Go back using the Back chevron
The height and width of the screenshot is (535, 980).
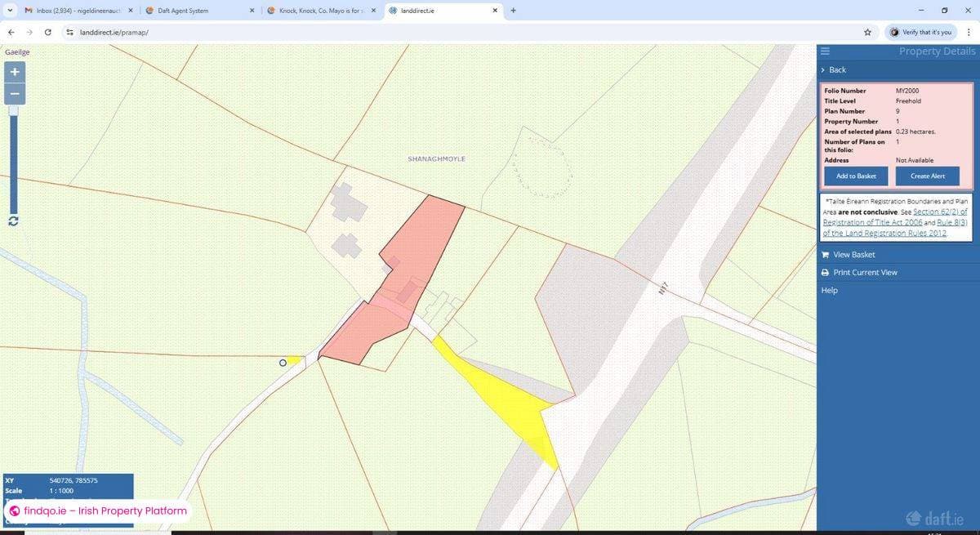[833, 70]
